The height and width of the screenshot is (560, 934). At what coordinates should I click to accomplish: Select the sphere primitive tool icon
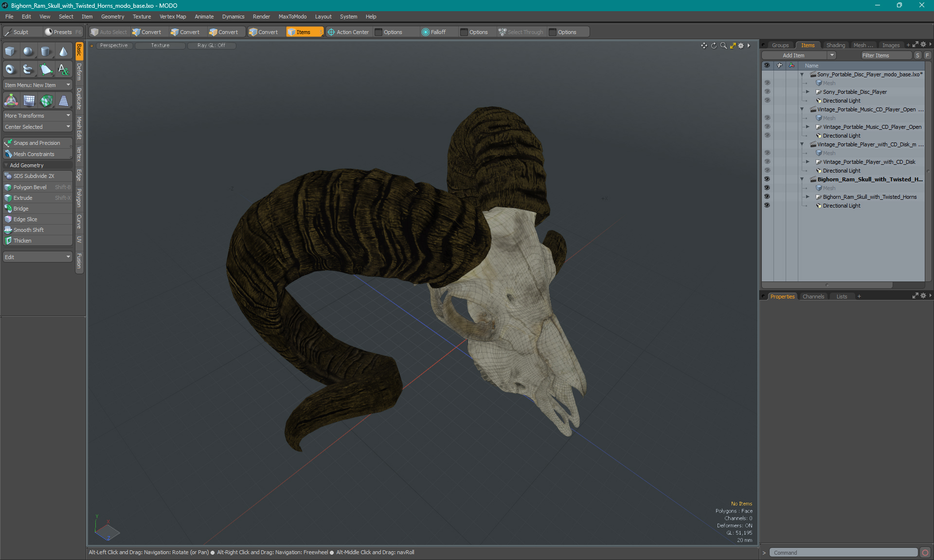point(28,52)
